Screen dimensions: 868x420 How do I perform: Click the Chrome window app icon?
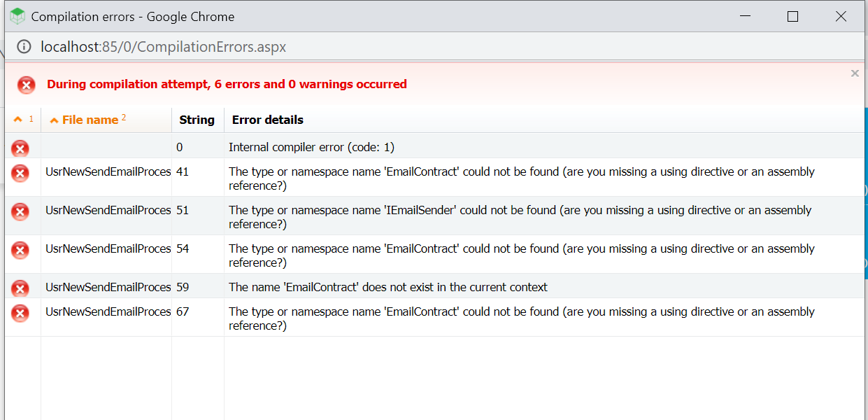[17, 16]
